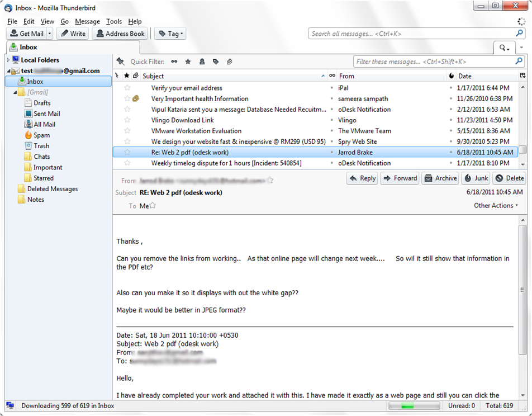Open the column picker icon
532x416 pixels.
522,75
